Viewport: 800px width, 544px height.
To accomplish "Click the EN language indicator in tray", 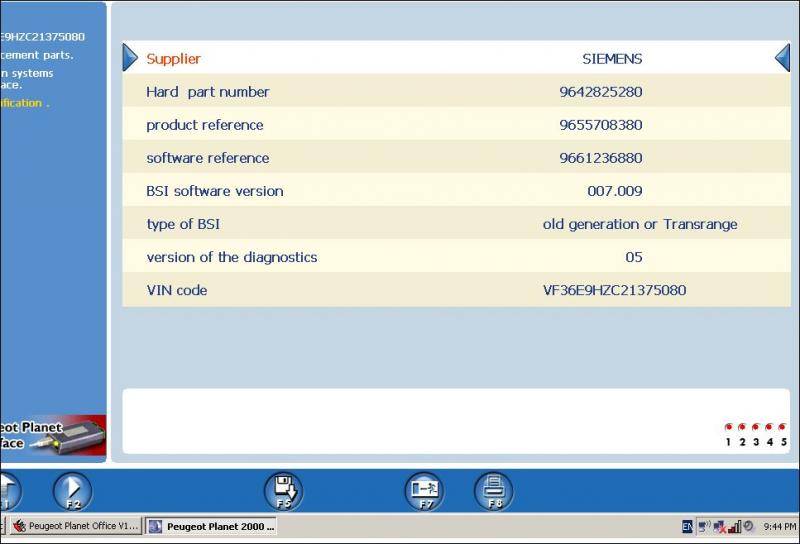I will 687,526.
